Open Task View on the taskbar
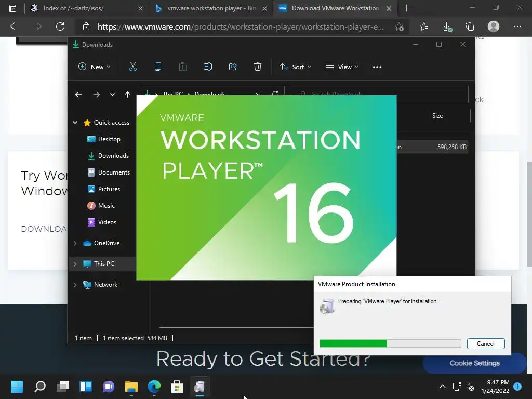The height and width of the screenshot is (399, 532). coord(63,387)
